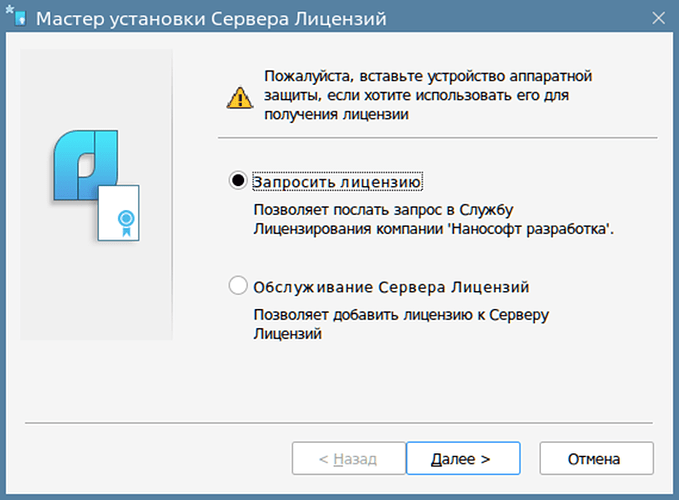Click the 'Позволяет добавить лицензию' description text
This screenshot has width=679, height=500.
pyautogui.click(x=401, y=324)
